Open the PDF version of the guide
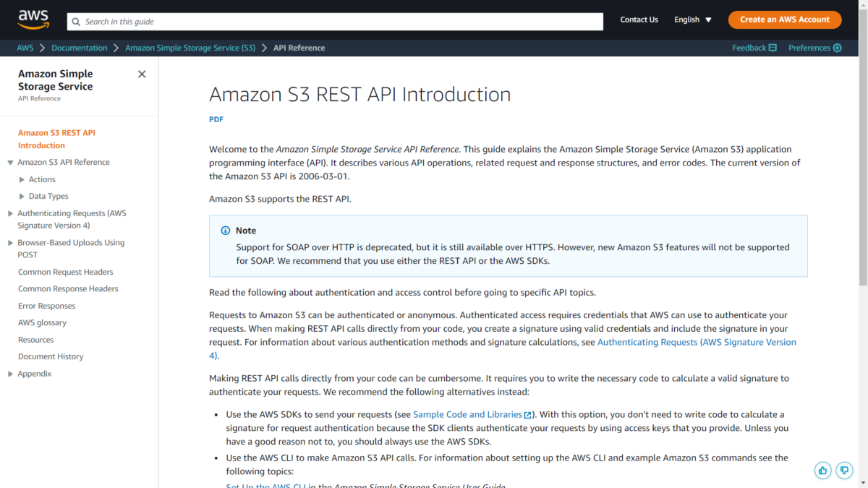The width and height of the screenshot is (868, 488). (x=216, y=119)
